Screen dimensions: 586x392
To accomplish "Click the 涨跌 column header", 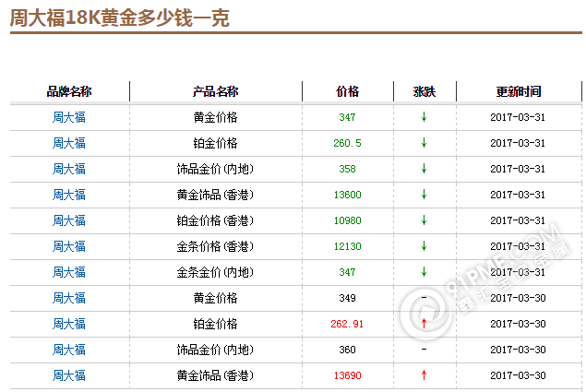I will coord(425,91).
